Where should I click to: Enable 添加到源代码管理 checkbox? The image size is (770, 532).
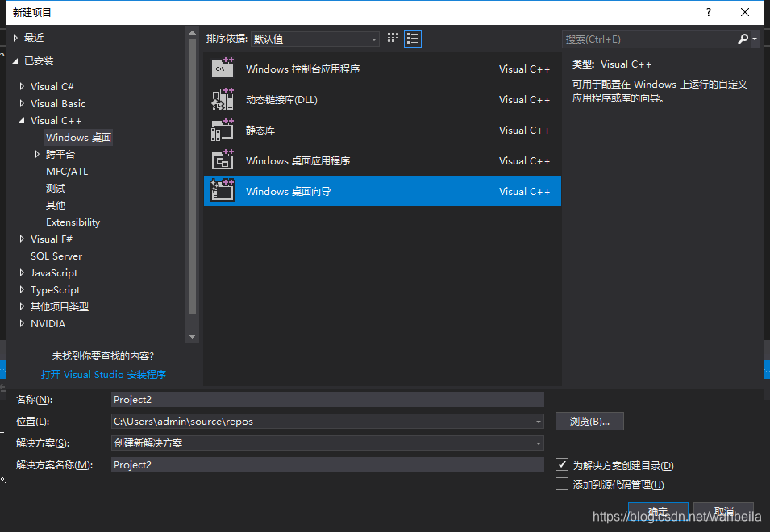click(562, 484)
